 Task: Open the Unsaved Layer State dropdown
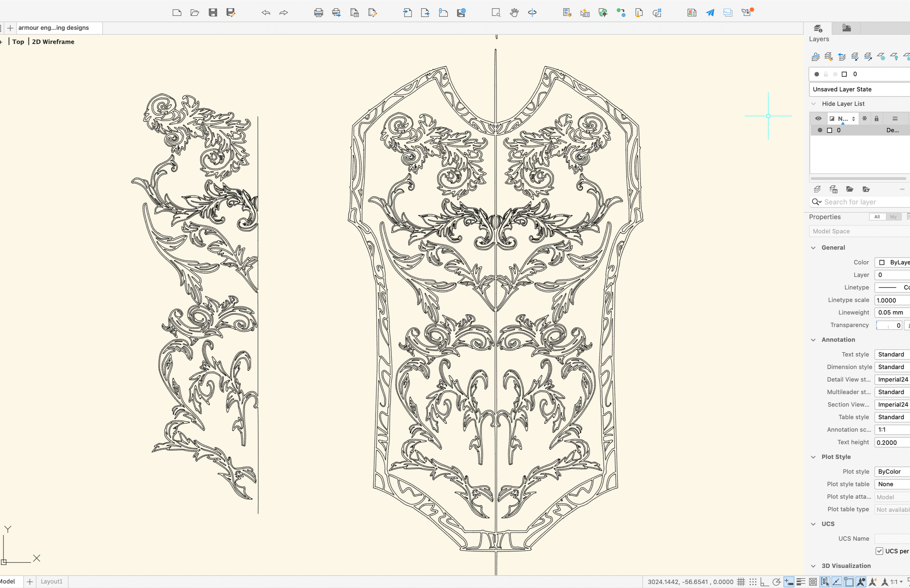[860, 89]
